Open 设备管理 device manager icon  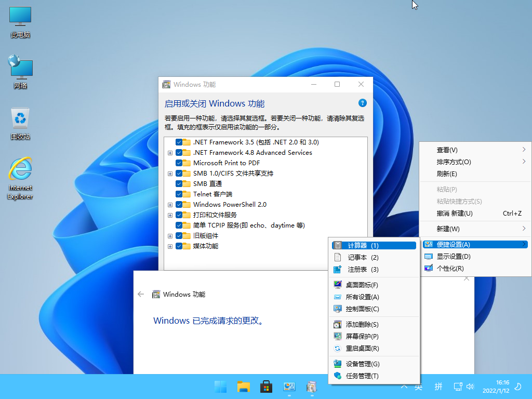[338, 364]
